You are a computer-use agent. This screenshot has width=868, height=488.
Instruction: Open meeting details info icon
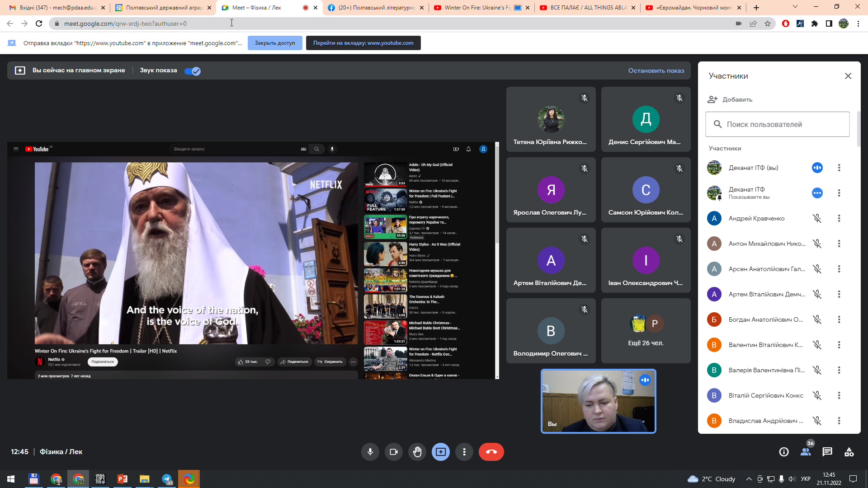pos(784,452)
